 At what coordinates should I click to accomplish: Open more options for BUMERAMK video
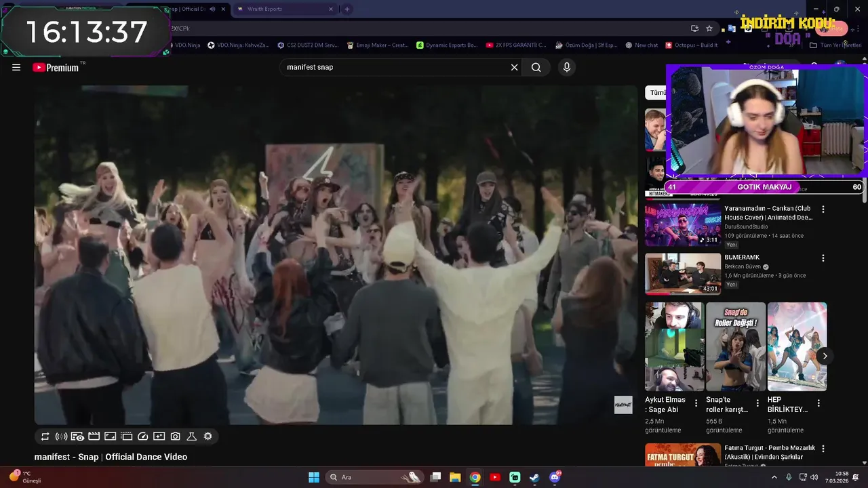click(823, 258)
